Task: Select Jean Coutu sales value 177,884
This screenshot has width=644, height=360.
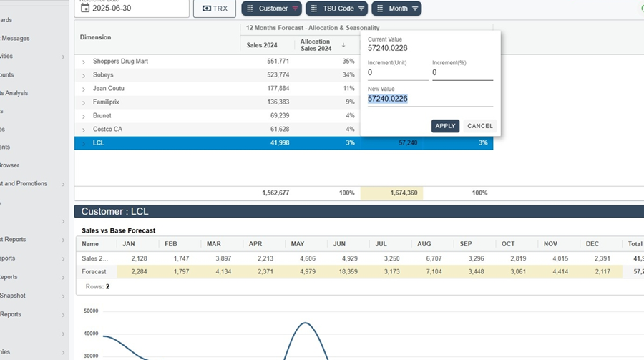Action: (x=278, y=88)
